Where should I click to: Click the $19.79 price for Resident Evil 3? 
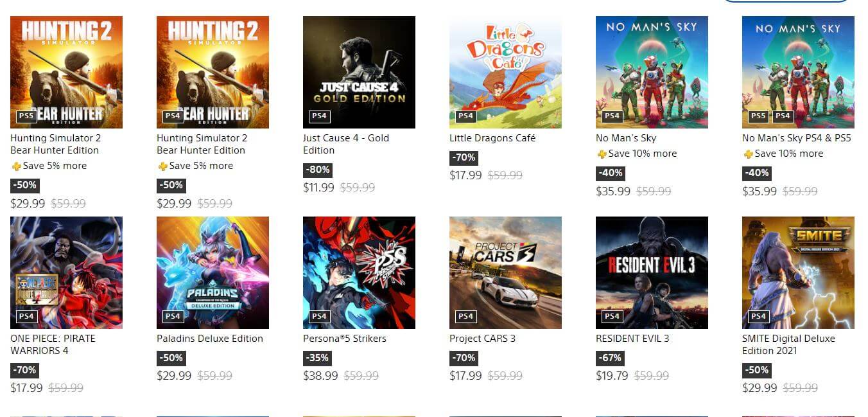click(x=612, y=375)
